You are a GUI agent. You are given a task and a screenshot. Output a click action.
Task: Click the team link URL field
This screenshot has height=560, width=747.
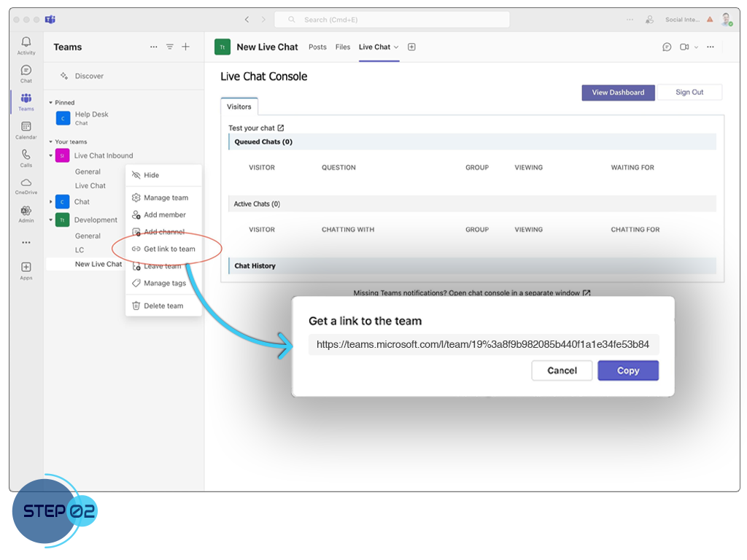click(484, 344)
